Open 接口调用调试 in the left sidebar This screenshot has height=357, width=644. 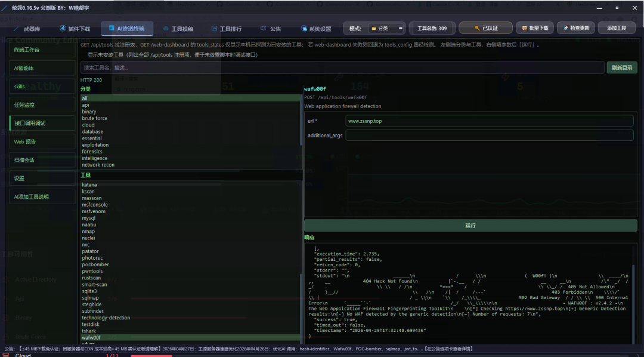point(42,123)
